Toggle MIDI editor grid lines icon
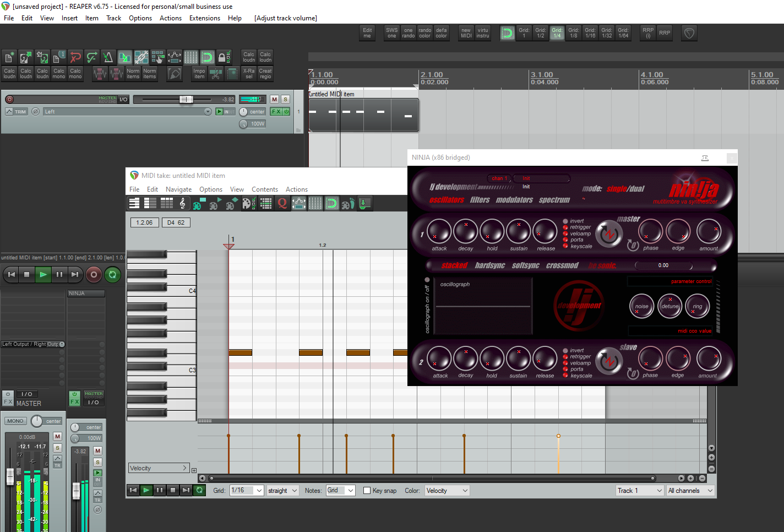Image resolution: width=784 pixels, height=532 pixels. 315,204
